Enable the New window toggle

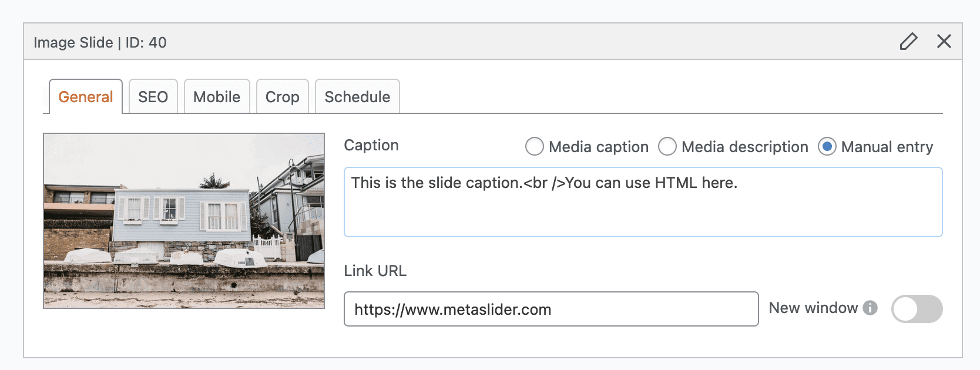[x=917, y=308]
